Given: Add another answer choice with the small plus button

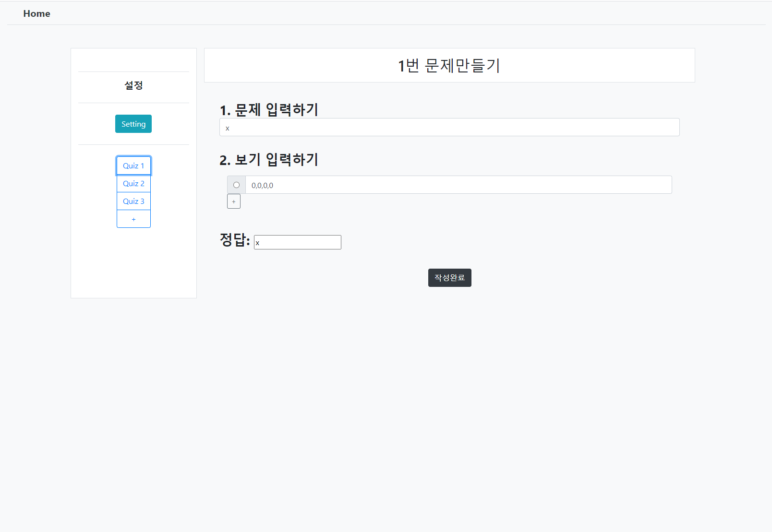Looking at the screenshot, I should pyautogui.click(x=234, y=201).
